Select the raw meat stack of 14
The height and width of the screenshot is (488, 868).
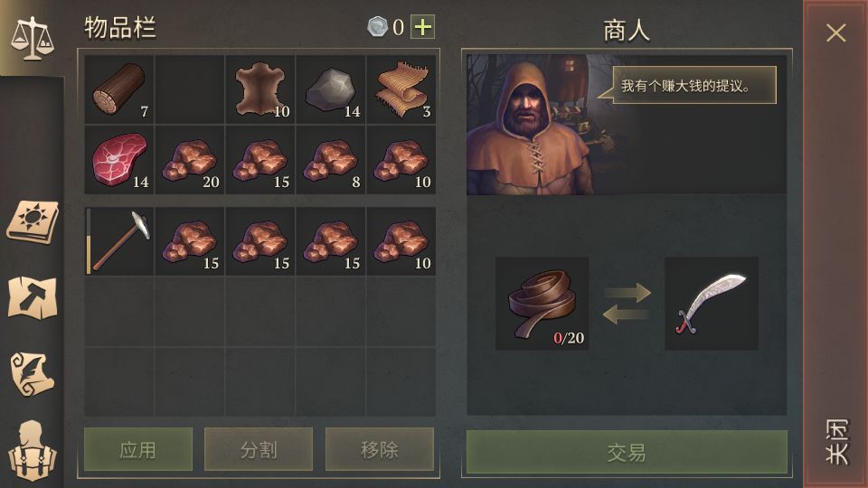click(119, 159)
